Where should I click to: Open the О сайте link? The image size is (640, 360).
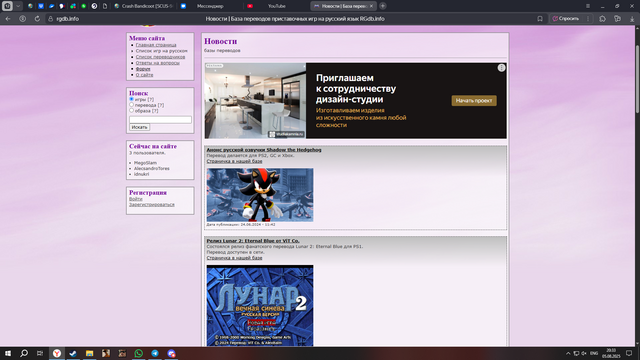click(144, 75)
